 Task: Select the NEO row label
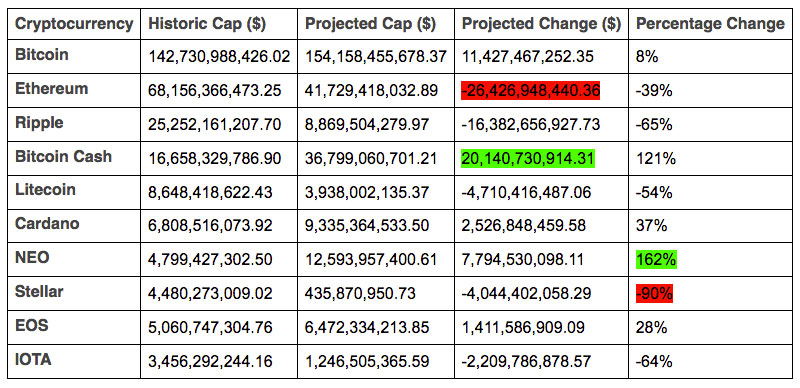32,258
